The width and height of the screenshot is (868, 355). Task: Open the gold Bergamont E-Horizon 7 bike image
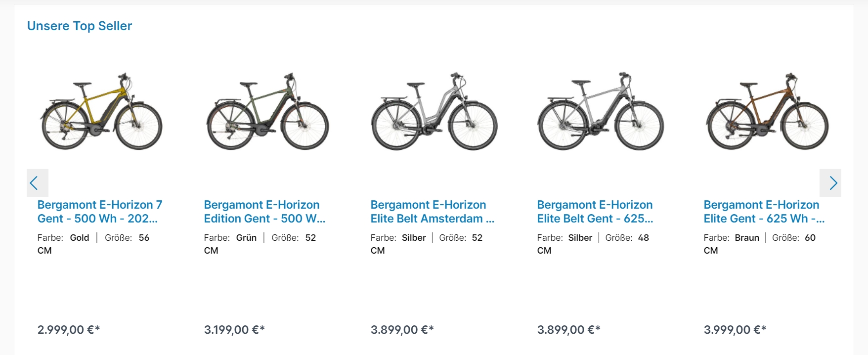101,112
